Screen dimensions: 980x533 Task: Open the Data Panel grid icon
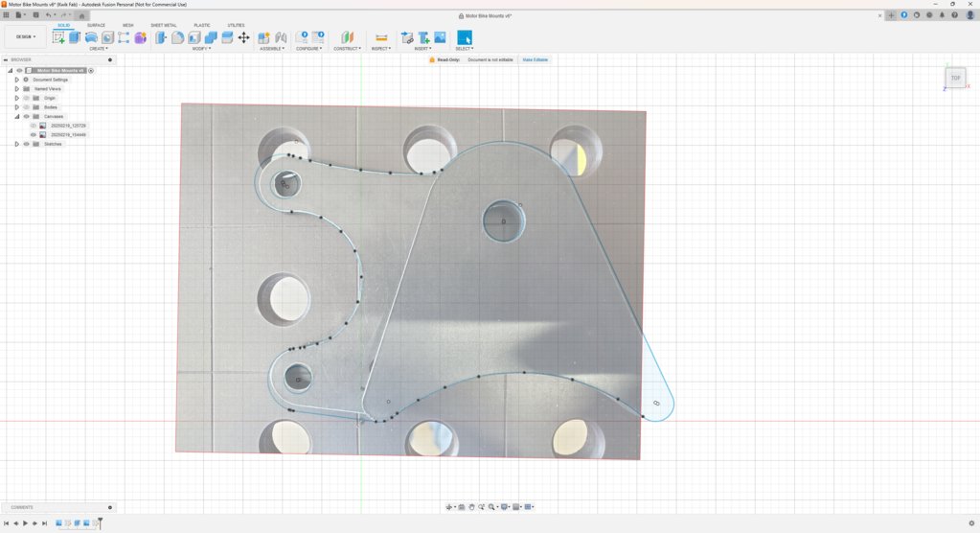[x=7, y=15]
